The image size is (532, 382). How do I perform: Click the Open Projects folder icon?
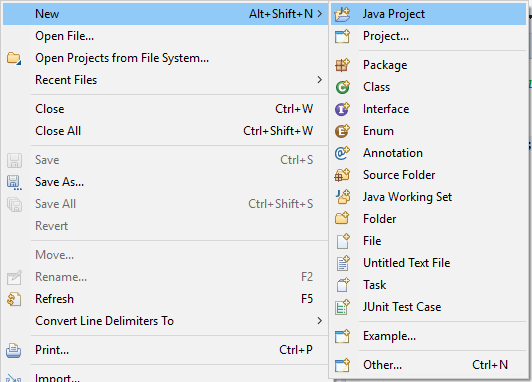tap(14, 58)
